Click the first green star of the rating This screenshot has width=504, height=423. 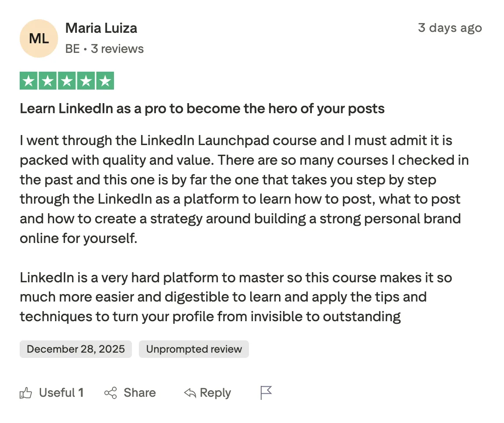coord(28,80)
